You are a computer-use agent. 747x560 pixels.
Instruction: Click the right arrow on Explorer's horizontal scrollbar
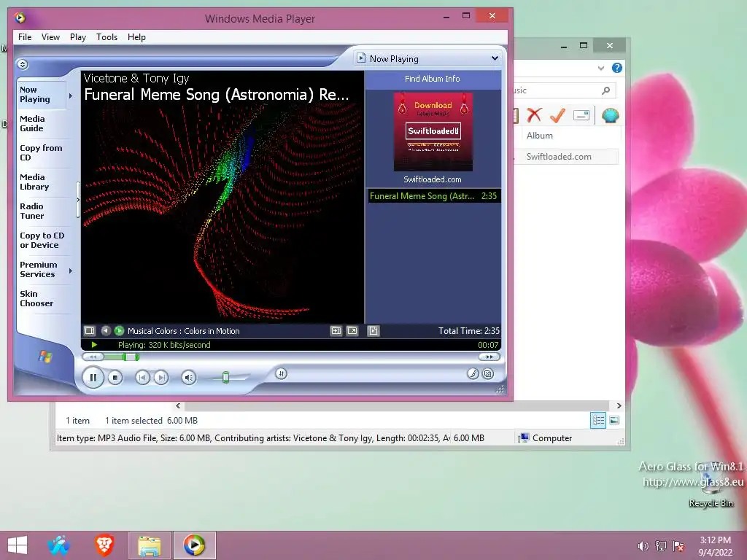click(x=619, y=405)
